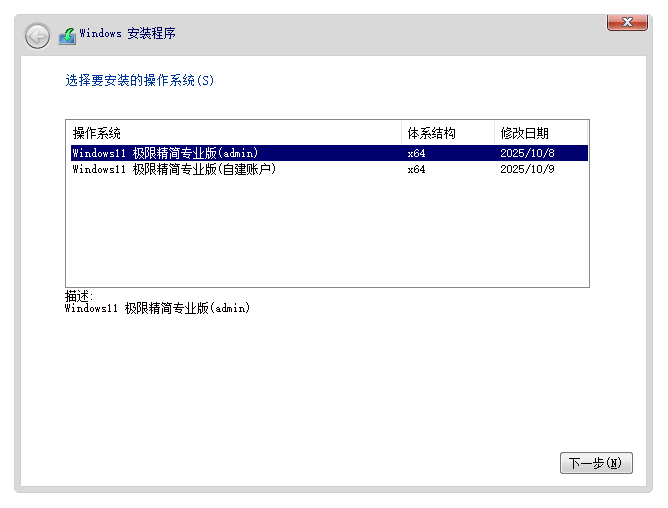Click the back arrow button

(x=37, y=36)
